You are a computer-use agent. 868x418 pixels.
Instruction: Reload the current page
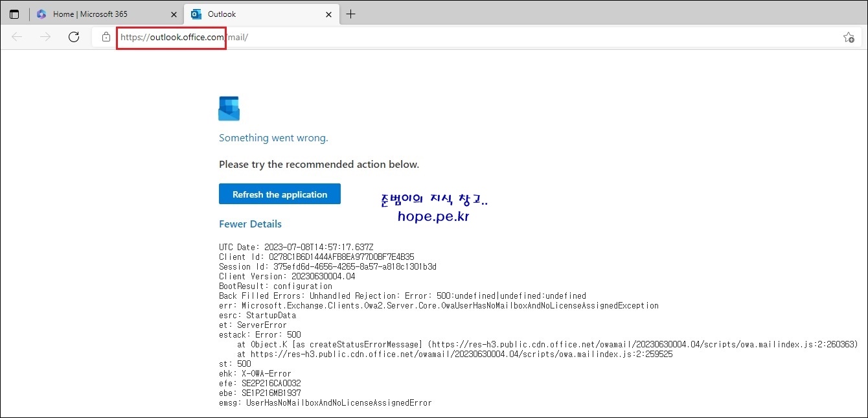(74, 37)
